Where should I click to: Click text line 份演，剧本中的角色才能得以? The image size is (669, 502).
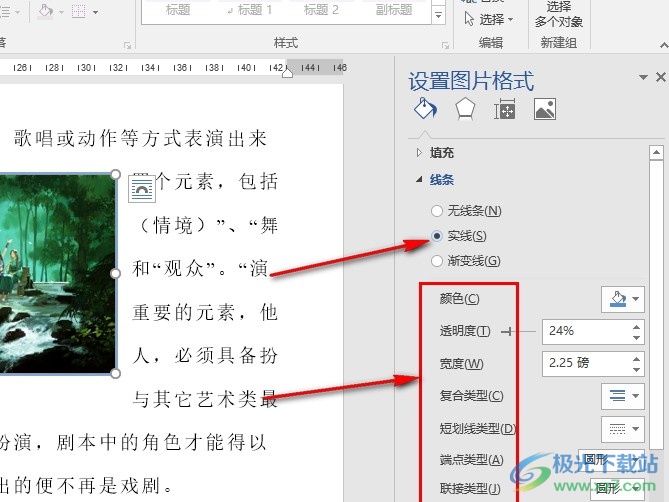133,443
